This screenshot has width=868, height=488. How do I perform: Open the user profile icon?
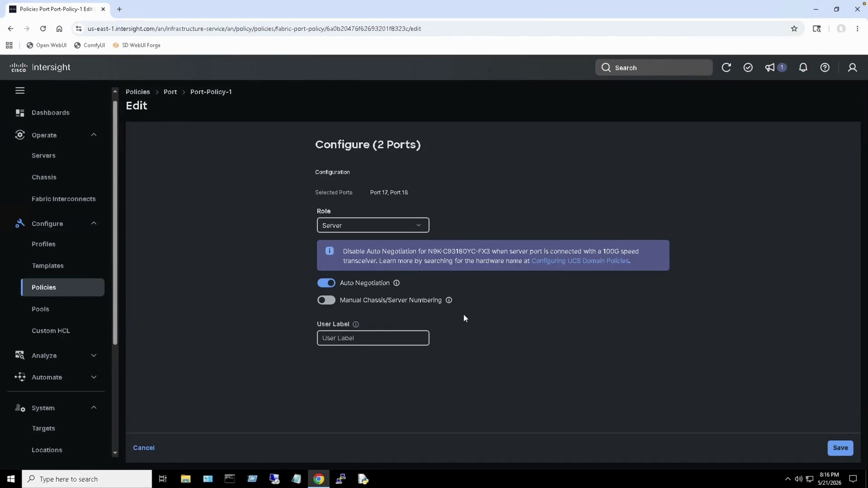coord(852,68)
